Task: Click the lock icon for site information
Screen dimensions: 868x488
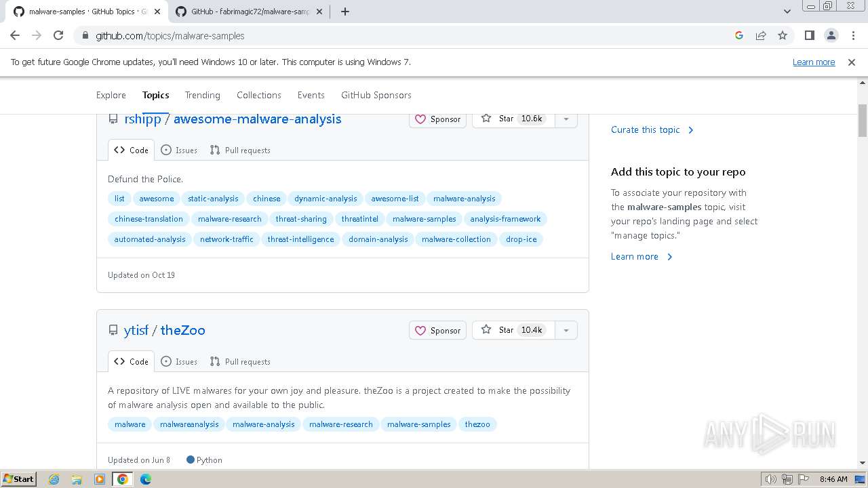Action: pos(85,35)
